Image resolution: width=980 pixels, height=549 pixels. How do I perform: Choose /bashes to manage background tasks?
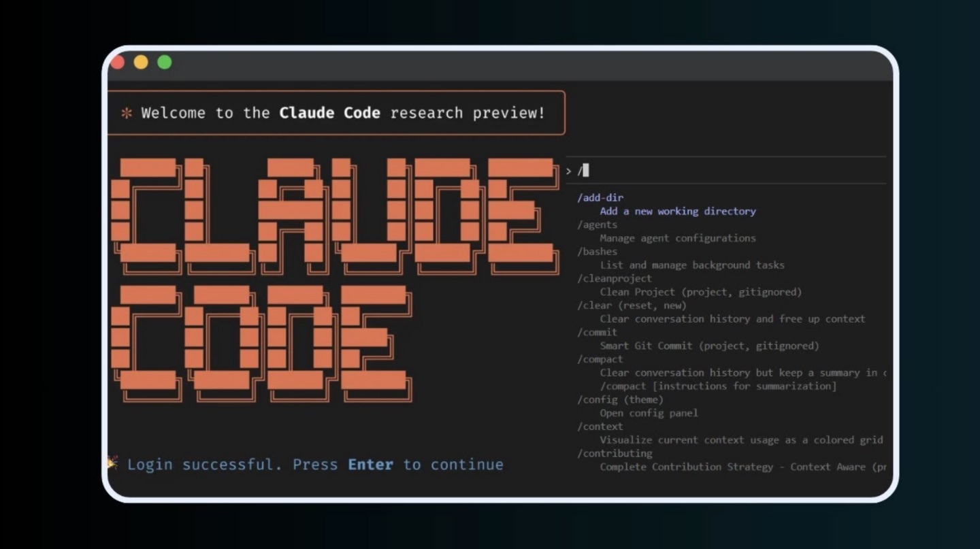(x=596, y=251)
